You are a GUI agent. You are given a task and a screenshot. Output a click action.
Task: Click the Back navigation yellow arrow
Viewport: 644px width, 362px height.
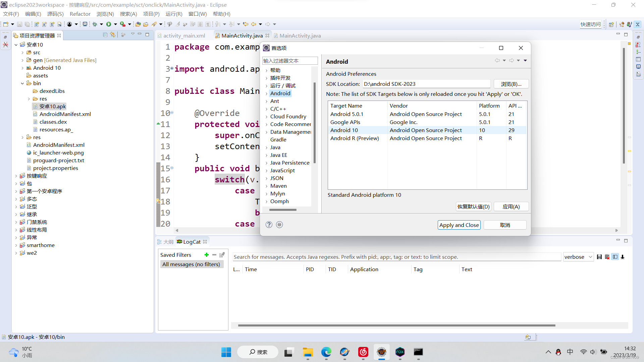pyautogui.click(x=254, y=24)
